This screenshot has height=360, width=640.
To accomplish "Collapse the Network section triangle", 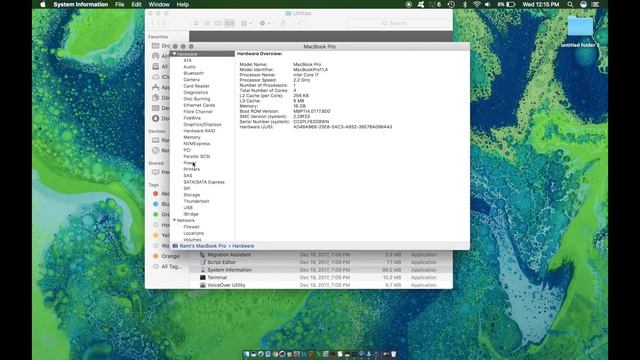I will pyautogui.click(x=174, y=220).
